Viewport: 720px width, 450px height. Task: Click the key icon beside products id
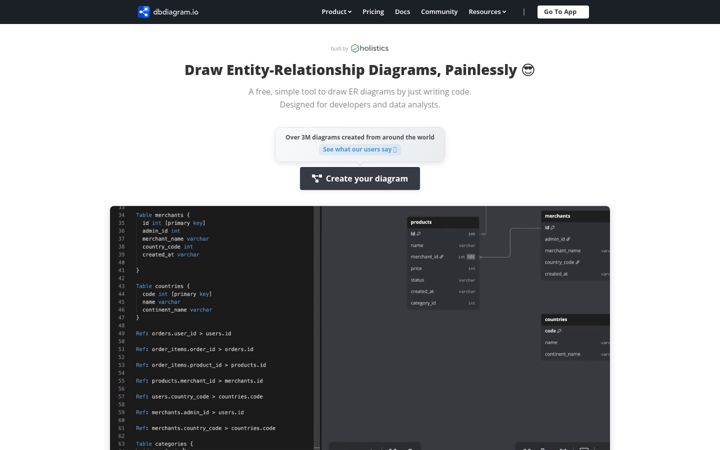click(x=418, y=234)
